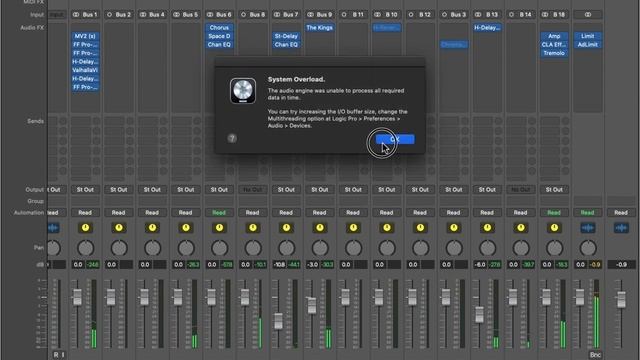Click the yellow channel icon on Bus 6 strip
The width and height of the screenshot is (640, 360).
pos(219,228)
